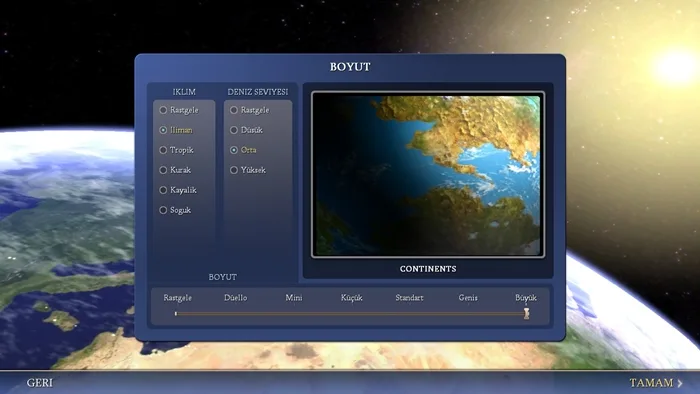
Task: Click the Continents map preview
Action: point(428,174)
